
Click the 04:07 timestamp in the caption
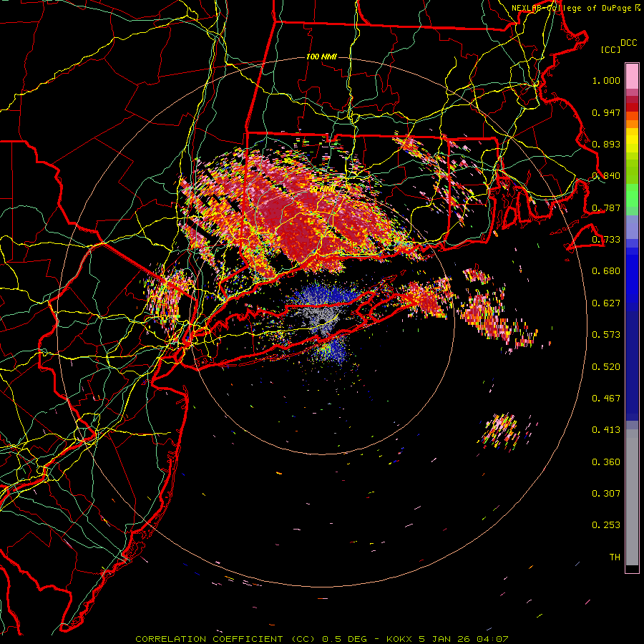coord(492,639)
